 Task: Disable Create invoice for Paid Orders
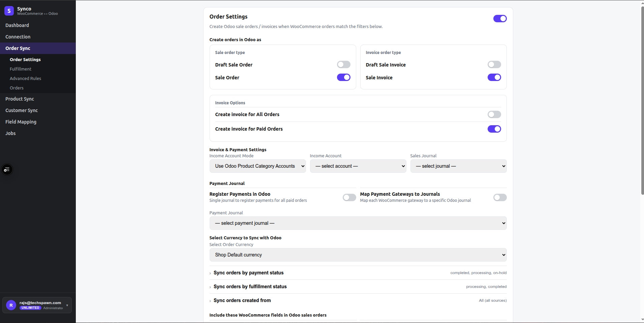494,129
